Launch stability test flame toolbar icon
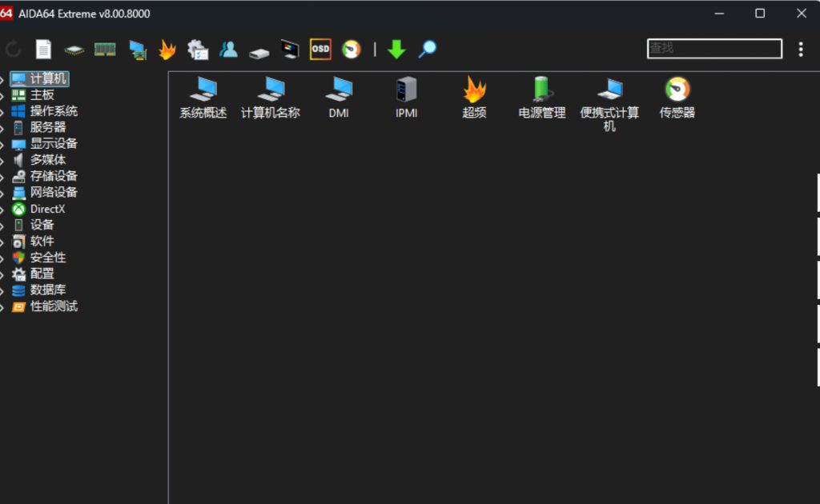The image size is (820, 504). click(x=167, y=50)
